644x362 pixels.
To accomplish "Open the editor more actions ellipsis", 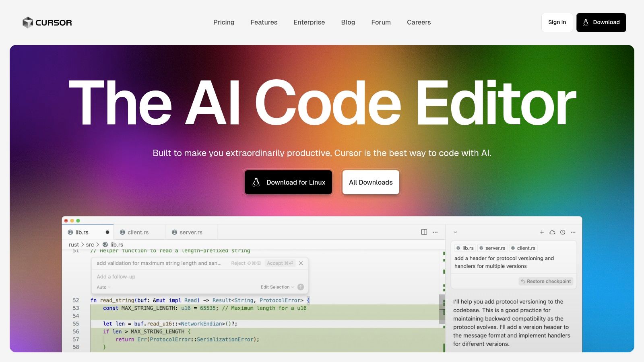I will (x=435, y=232).
